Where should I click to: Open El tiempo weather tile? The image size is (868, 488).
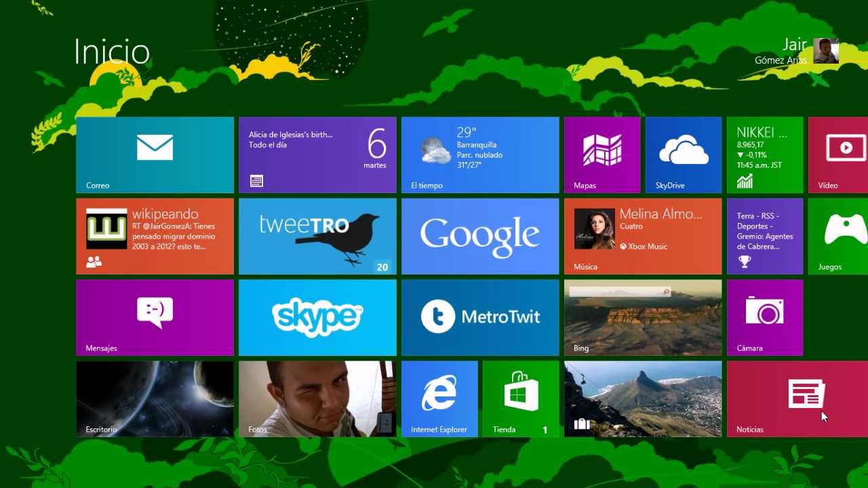coord(480,155)
